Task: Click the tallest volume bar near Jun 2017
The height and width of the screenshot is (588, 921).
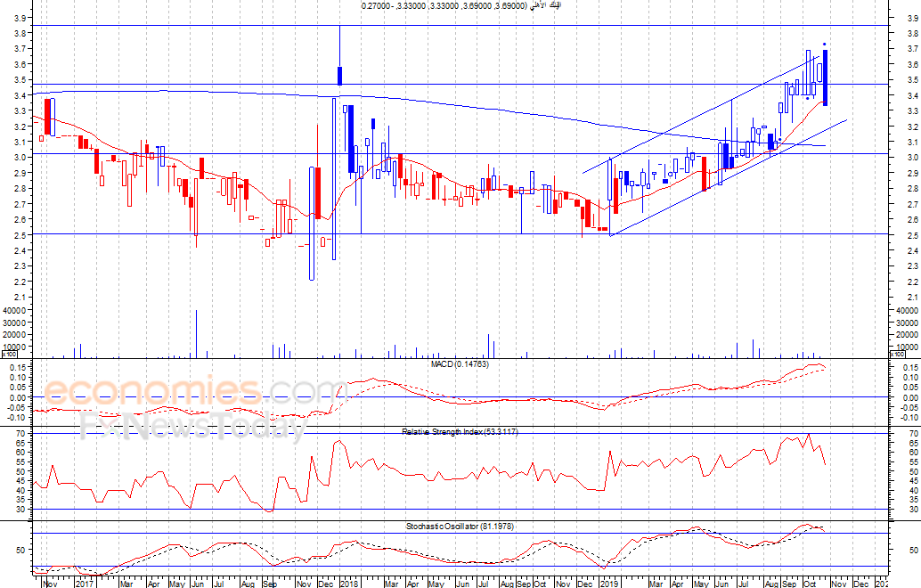Action: pos(196,334)
